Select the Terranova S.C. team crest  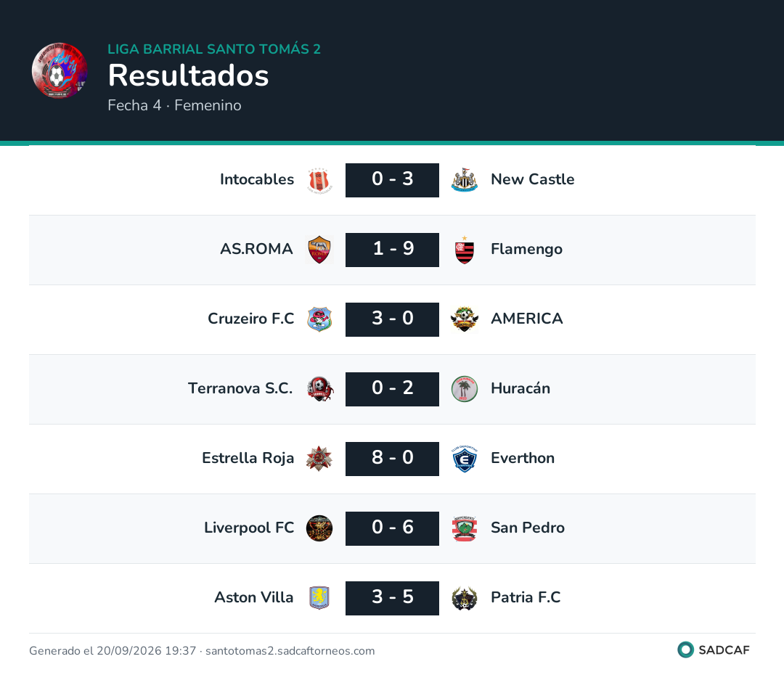(319, 389)
